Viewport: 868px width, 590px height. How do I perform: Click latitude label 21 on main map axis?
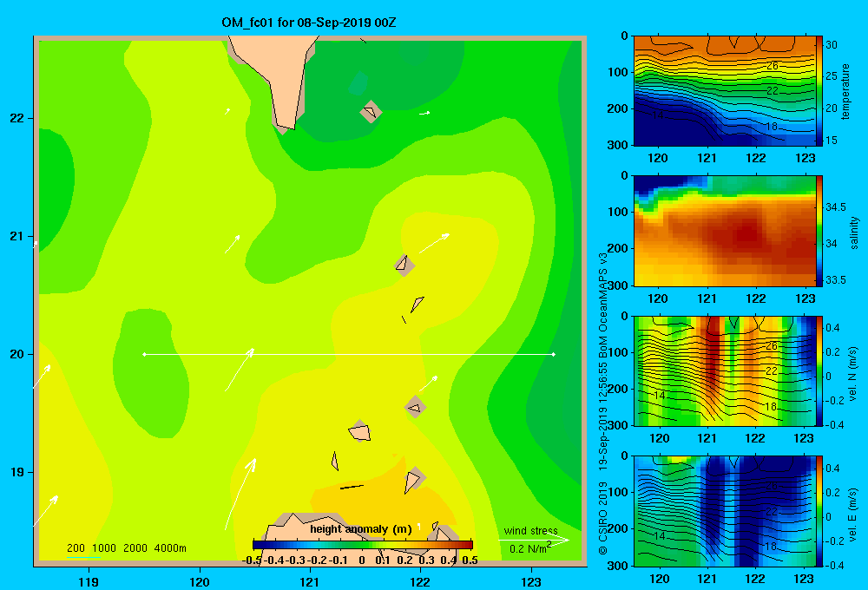click(x=17, y=236)
